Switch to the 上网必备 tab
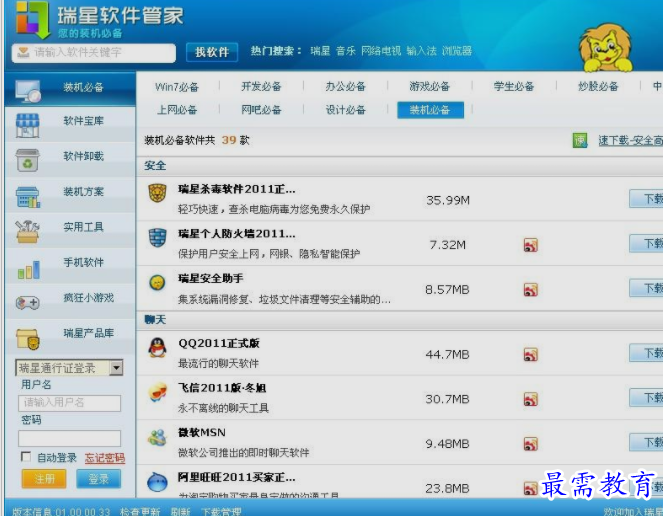Screen dimensions: 663x516 click(x=177, y=110)
